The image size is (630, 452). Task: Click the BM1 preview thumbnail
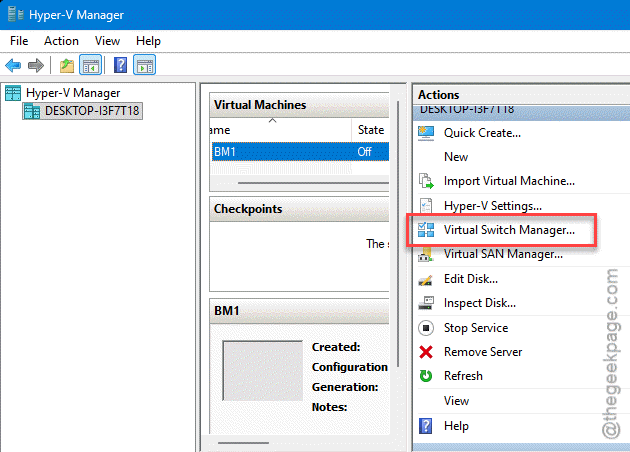pyautogui.click(x=263, y=370)
